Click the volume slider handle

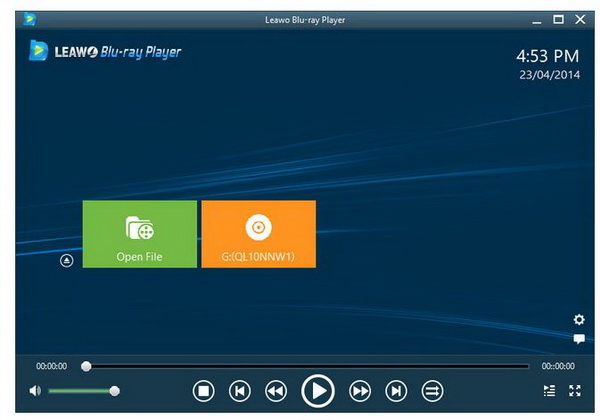(x=114, y=391)
